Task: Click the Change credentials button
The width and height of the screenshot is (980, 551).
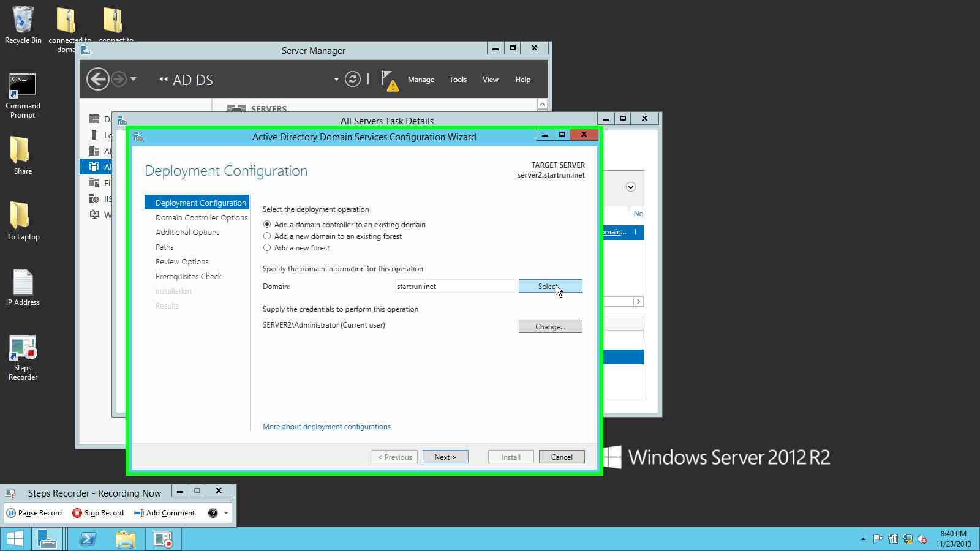Action: (x=550, y=326)
